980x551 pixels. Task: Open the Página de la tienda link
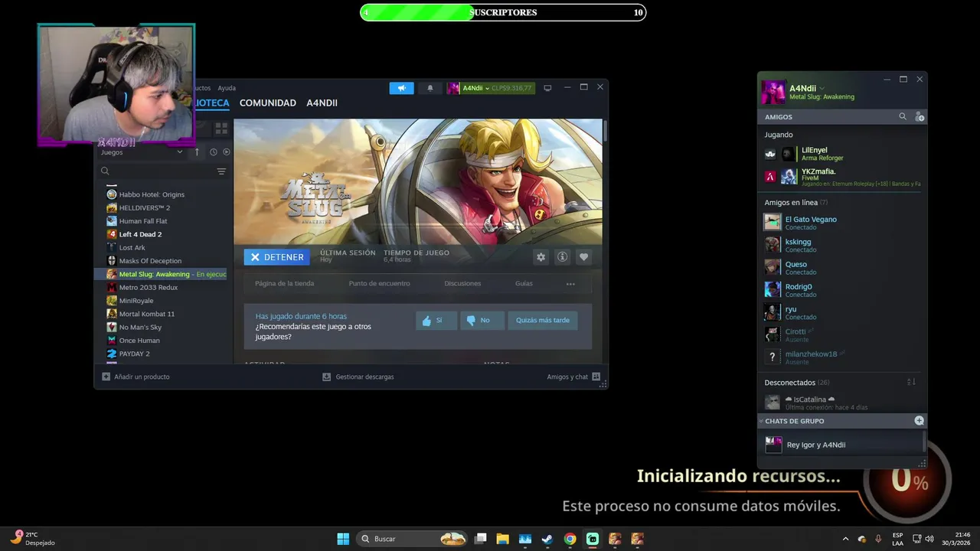click(x=284, y=284)
